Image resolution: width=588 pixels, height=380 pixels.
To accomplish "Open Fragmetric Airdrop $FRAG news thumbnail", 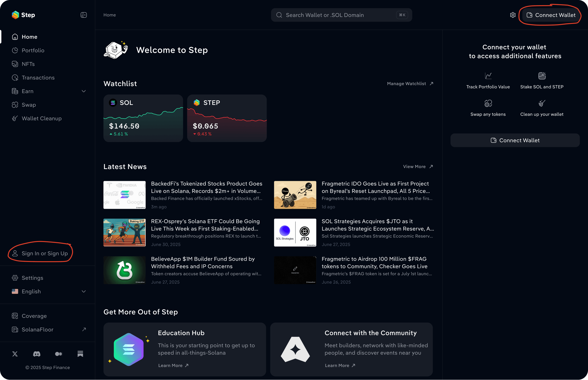I will (295, 270).
